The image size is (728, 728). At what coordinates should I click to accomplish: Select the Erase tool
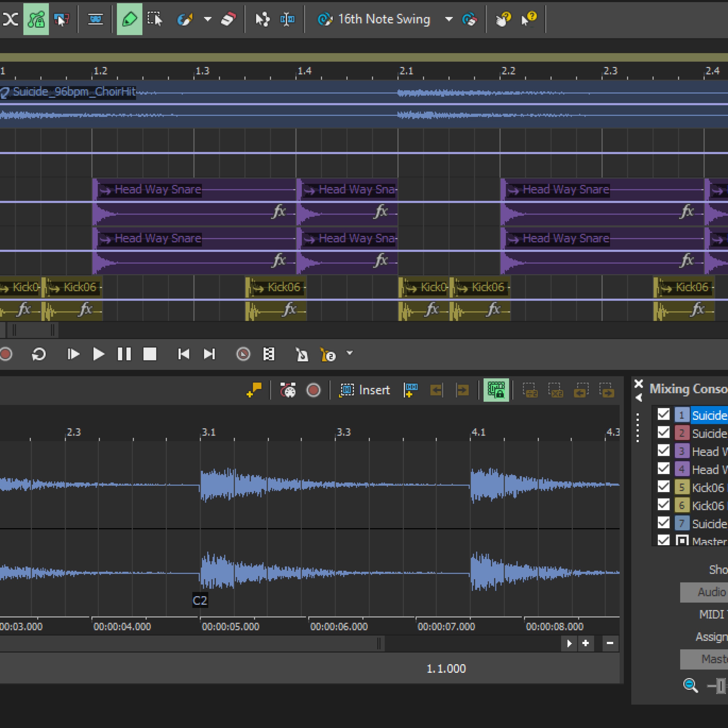click(x=228, y=19)
